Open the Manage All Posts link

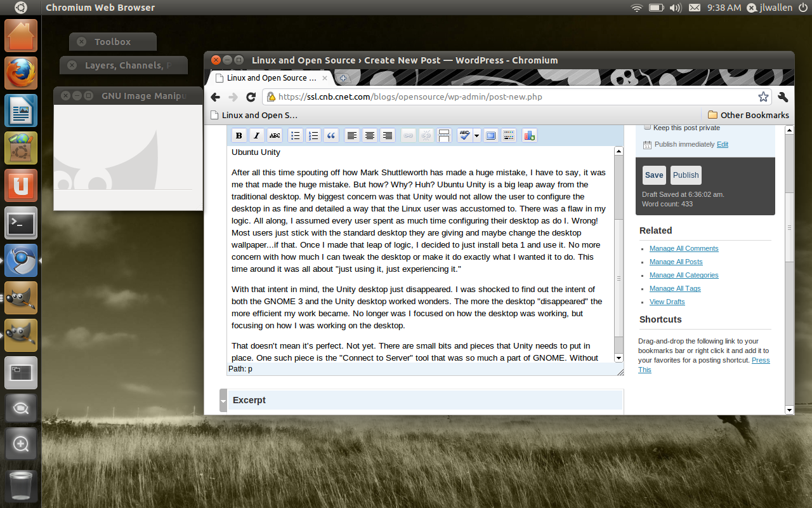(676, 262)
